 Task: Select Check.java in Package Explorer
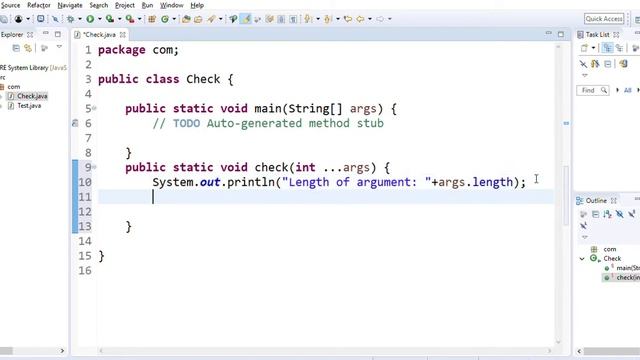coord(32,96)
